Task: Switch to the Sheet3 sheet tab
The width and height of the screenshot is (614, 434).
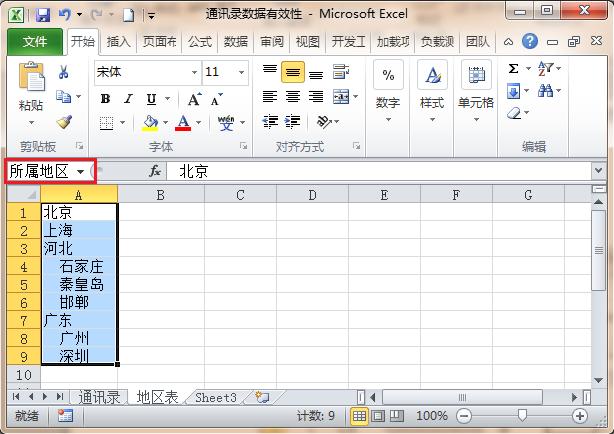Action: pos(216,397)
